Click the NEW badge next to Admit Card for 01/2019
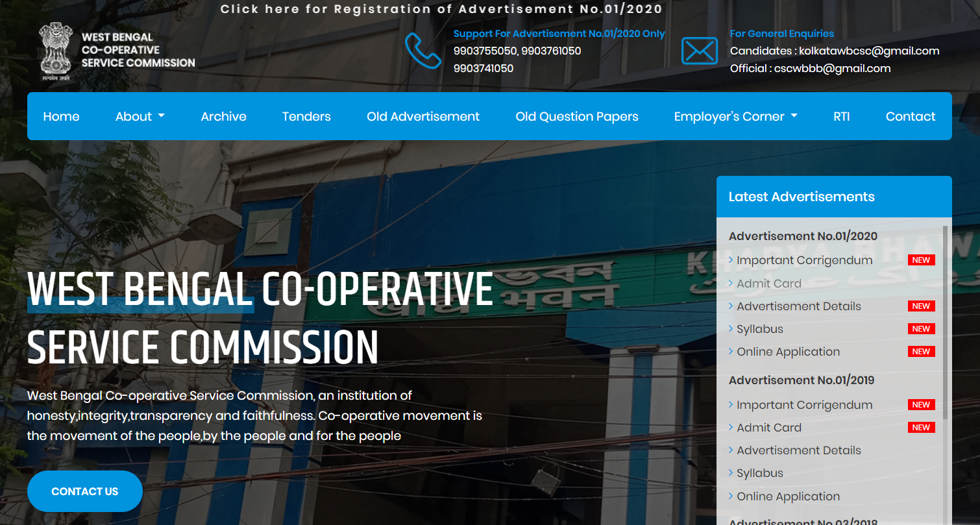The width and height of the screenshot is (980, 525). (x=921, y=427)
